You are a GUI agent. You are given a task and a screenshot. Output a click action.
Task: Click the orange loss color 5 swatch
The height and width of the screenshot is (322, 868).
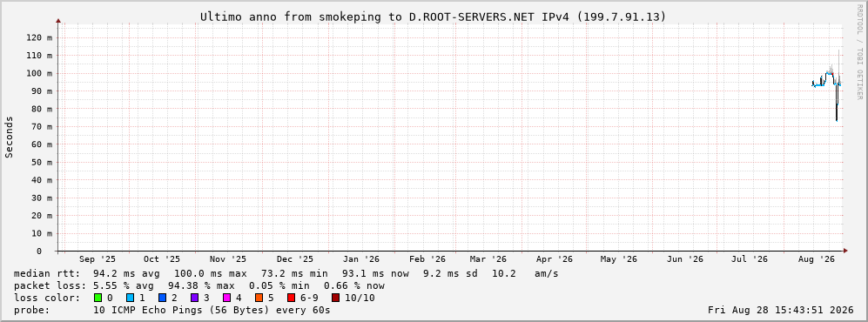coord(259,298)
